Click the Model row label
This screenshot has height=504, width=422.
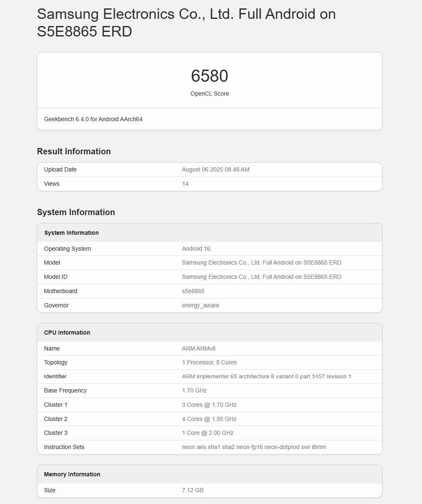[52, 262]
